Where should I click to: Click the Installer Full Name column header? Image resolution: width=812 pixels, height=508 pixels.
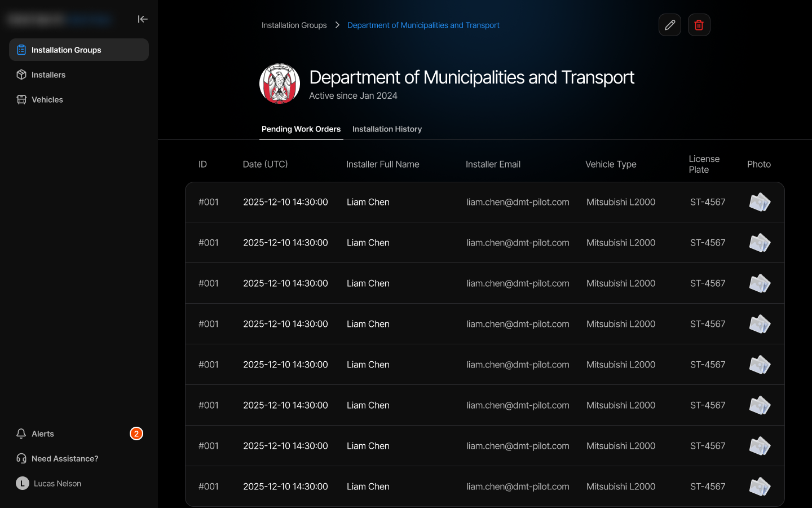point(383,164)
